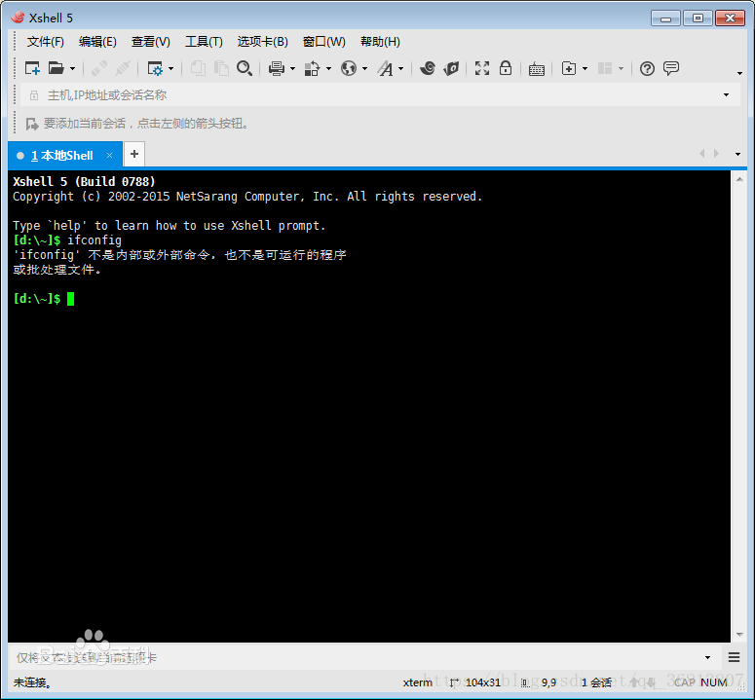Click the 未连接 status text
The height and width of the screenshot is (700, 755).
tap(32, 682)
